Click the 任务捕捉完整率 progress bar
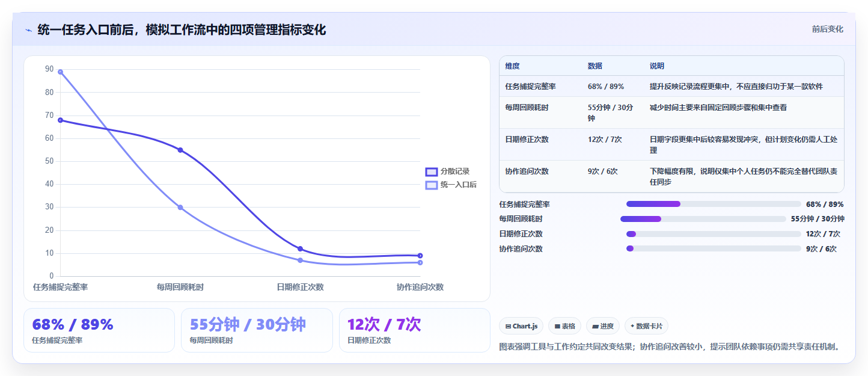 pos(714,204)
